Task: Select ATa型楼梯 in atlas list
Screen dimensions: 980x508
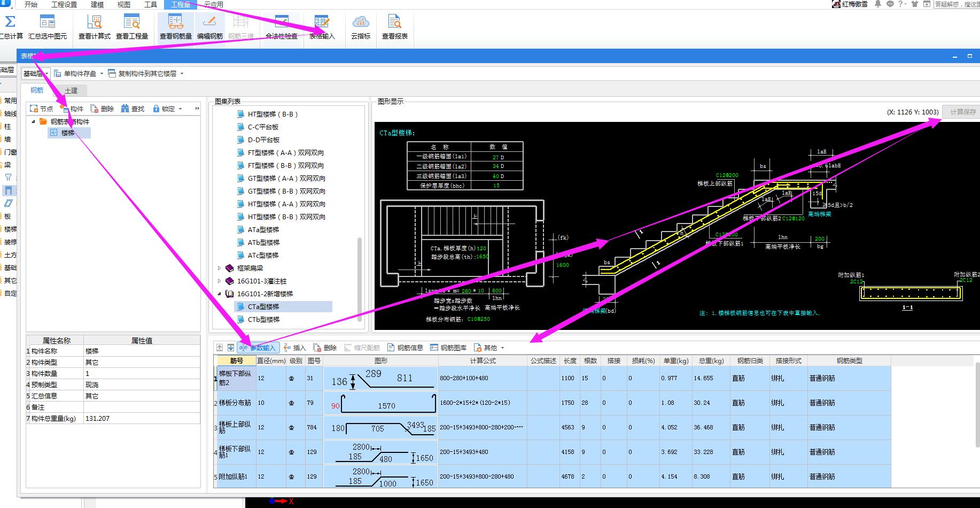Action: pos(263,229)
